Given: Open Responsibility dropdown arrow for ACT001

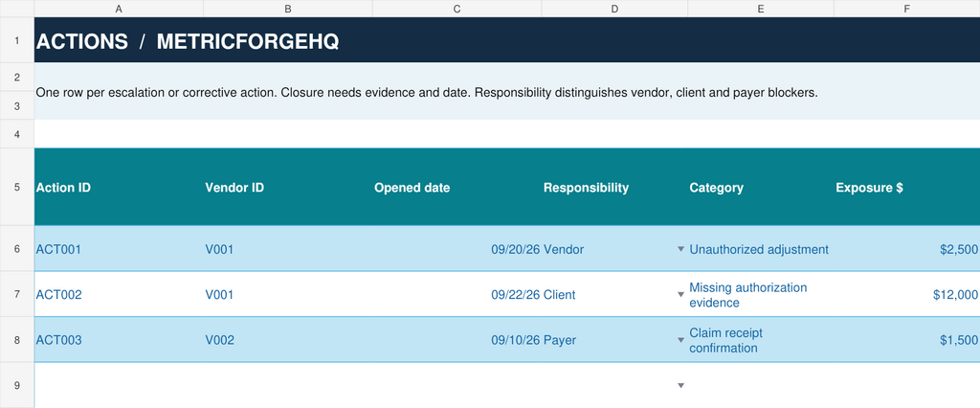Looking at the screenshot, I should pyautogui.click(x=680, y=249).
